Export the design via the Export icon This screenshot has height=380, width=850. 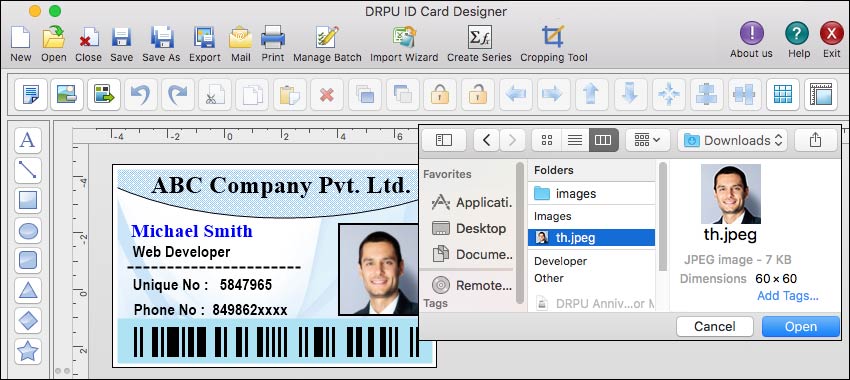pos(204,37)
